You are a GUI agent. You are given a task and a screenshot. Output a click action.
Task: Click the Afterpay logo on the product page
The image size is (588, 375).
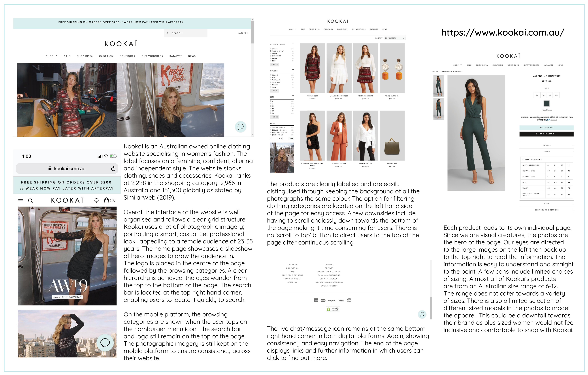[543, 120]
